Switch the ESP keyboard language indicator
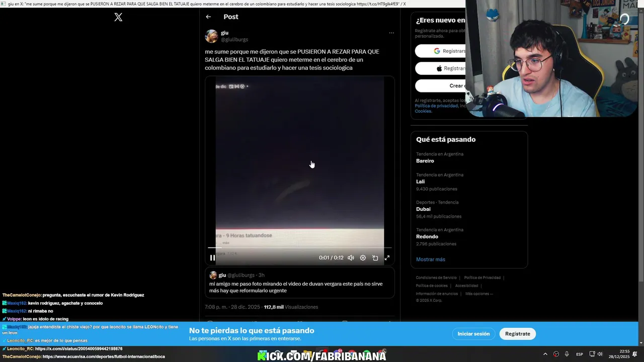Viewport: 644px width, 362px height. click(580, 354)
